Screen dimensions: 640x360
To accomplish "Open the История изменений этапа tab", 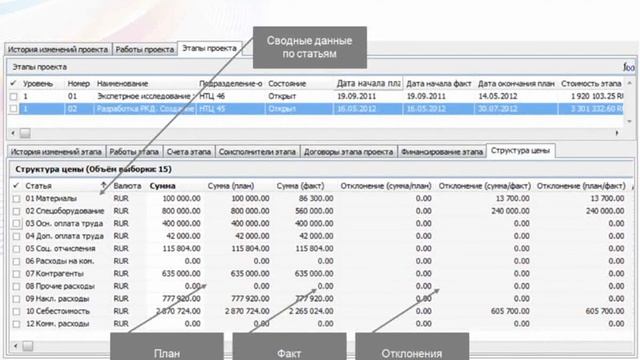I will pyautogui.click(x=56, y=152).
